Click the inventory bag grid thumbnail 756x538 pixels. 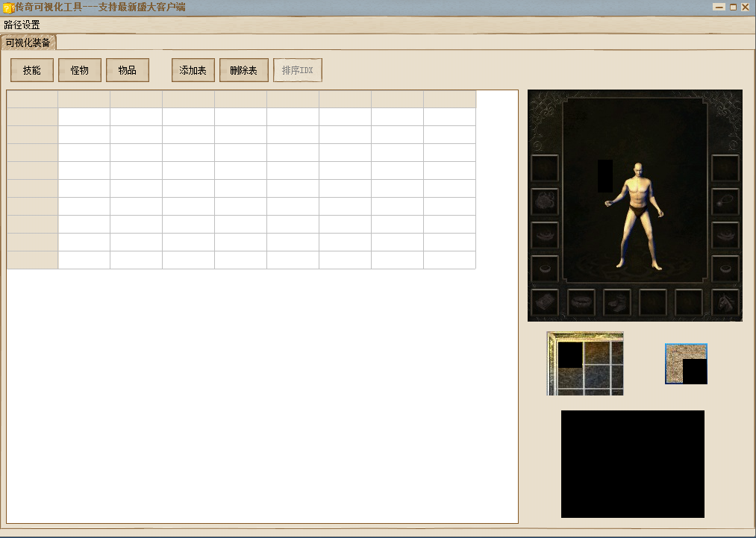(x=585, y=363)
